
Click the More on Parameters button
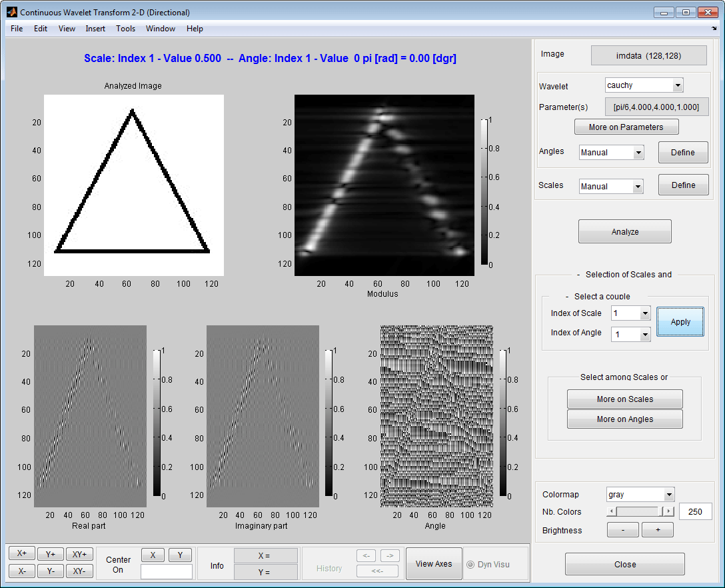(x=626, y=127)
